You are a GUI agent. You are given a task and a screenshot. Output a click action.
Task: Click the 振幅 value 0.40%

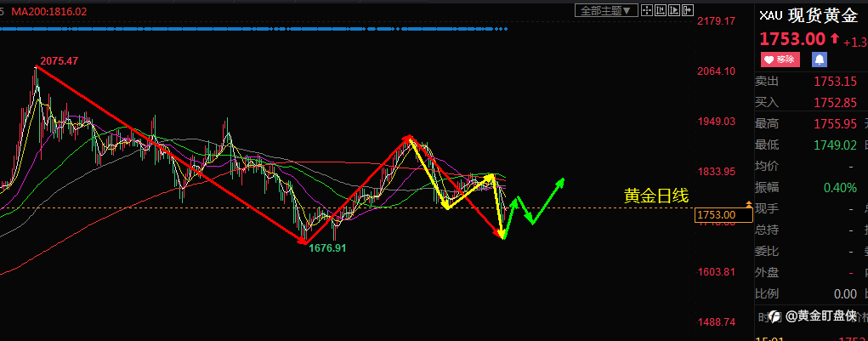click(840, 188)
